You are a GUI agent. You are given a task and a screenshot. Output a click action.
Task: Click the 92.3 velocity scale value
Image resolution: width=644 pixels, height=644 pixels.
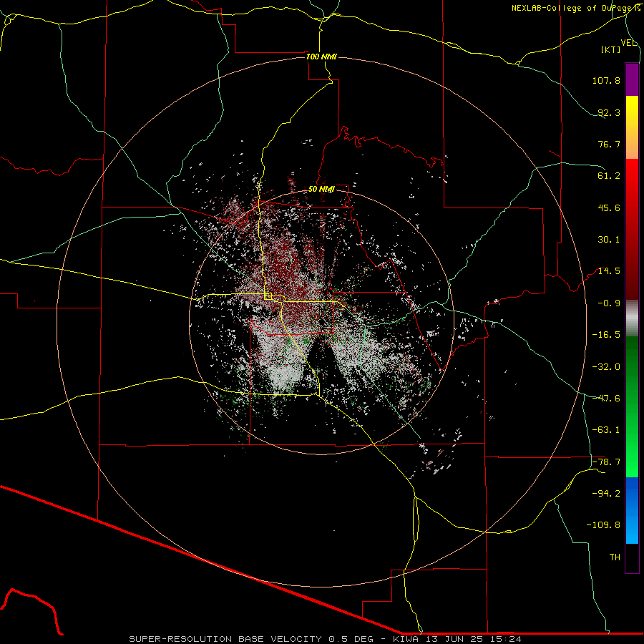coord(609,112)
